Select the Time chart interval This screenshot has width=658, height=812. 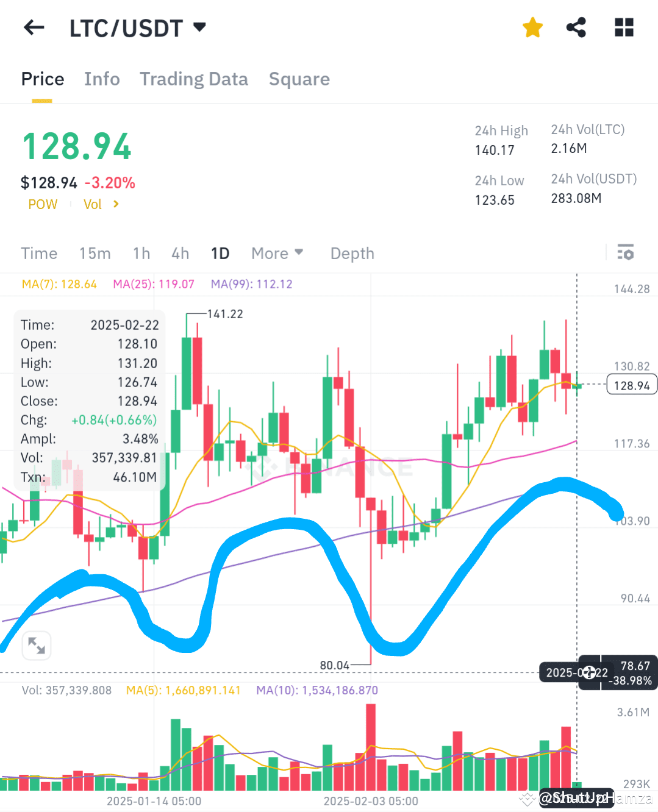pos(39,254)
